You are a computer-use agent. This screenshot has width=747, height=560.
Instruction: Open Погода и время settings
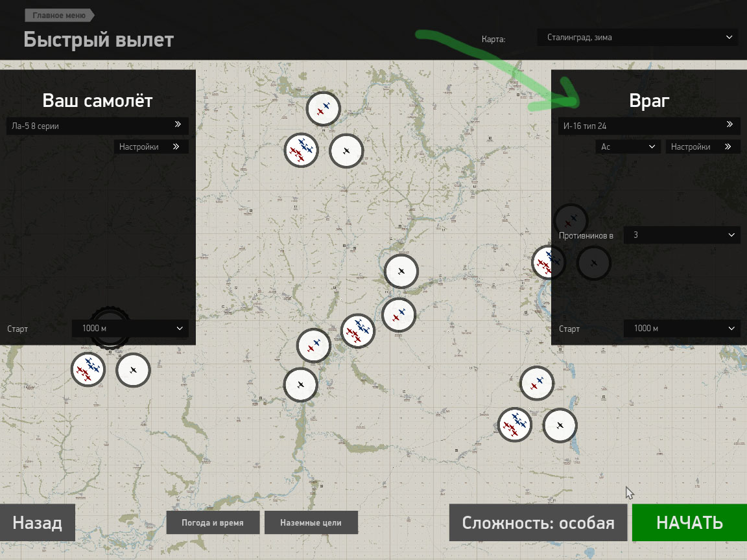[x=213, y=522]
